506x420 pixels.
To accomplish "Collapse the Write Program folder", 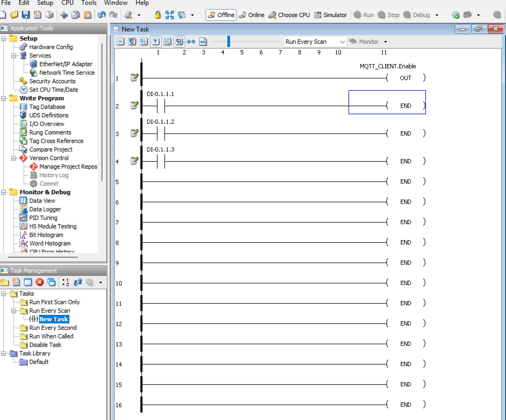I will pyautogui.click(x=3, y=98).
